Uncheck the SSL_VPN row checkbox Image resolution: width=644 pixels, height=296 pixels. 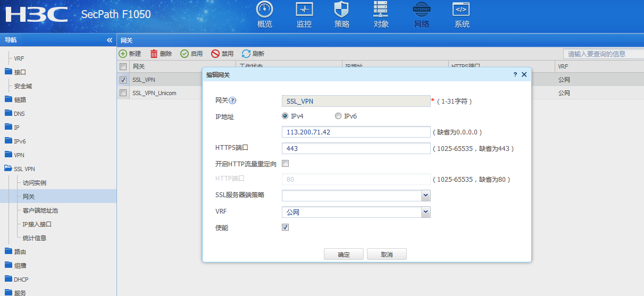[123, 80]
